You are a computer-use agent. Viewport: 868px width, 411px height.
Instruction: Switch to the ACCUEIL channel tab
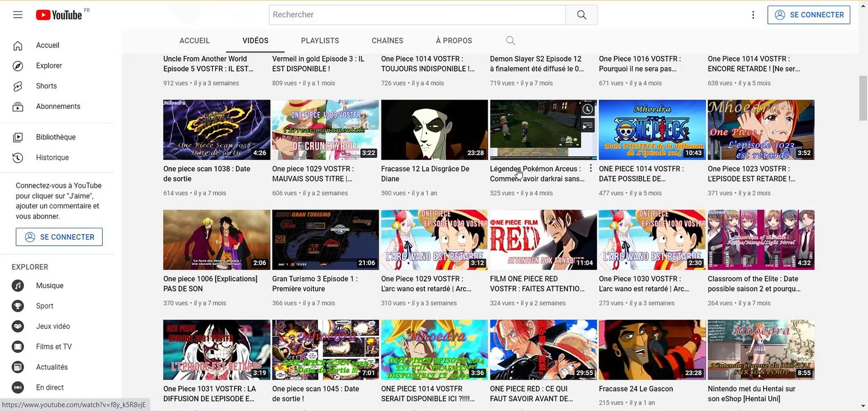click(x=194, y=41)
